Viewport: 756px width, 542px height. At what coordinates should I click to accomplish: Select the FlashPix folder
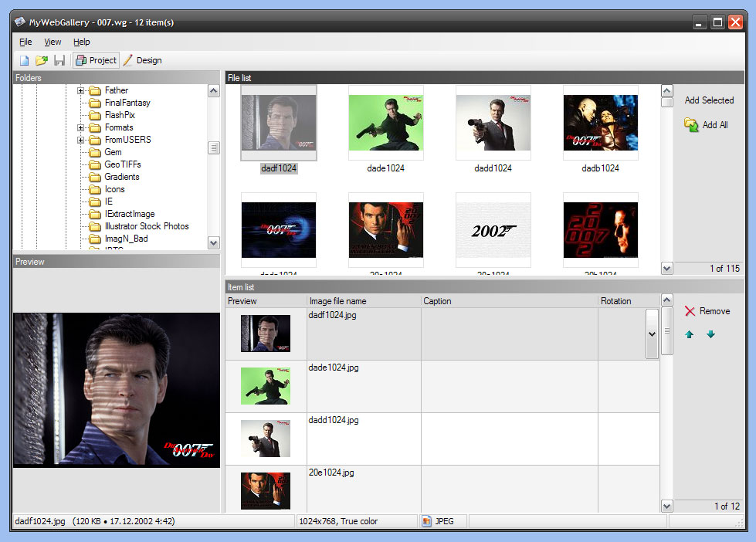click(120, 115)
